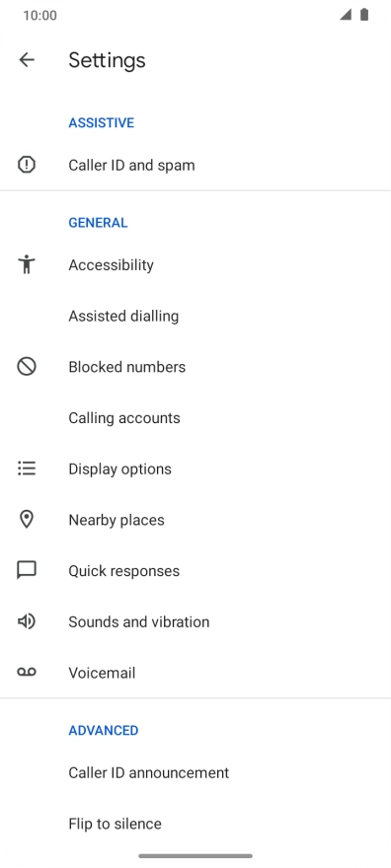Click the Sounds and vibration speaker icon
The image size is (391, 868).
click(27, 621)
